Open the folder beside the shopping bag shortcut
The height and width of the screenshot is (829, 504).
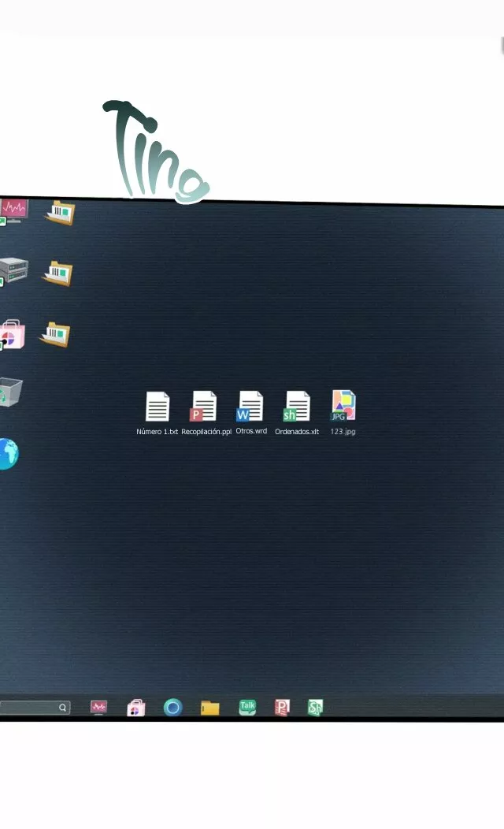coord(56,334)
